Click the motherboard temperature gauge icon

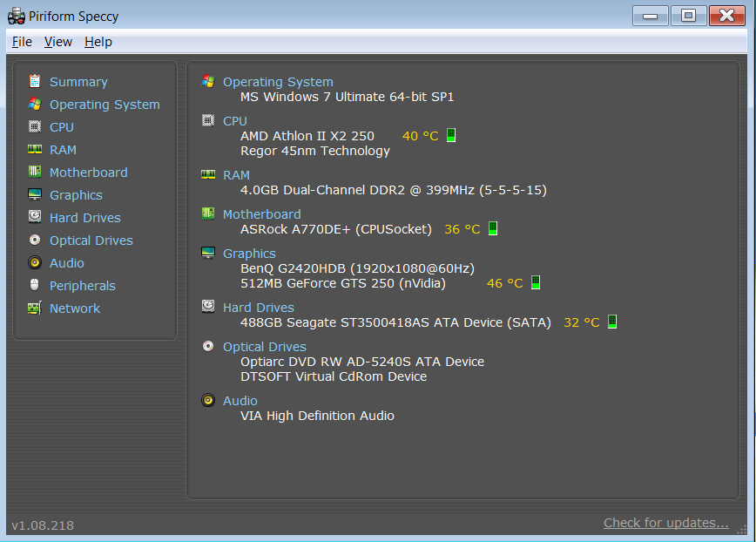pyautogui.click(x=493, y=228)
